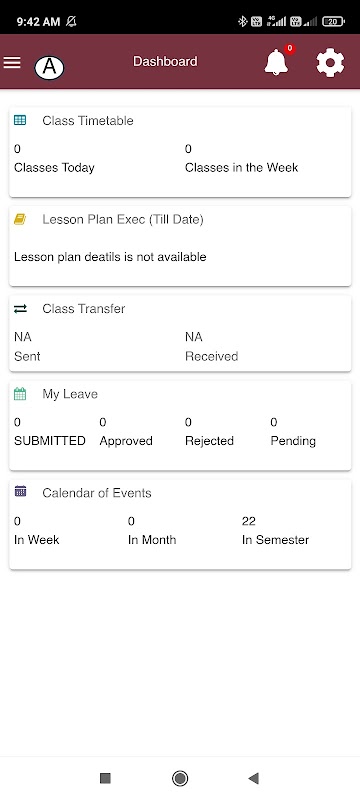This screenshot has width=360, height=800.
Task: Open settings gear icon
Action: 330,63
